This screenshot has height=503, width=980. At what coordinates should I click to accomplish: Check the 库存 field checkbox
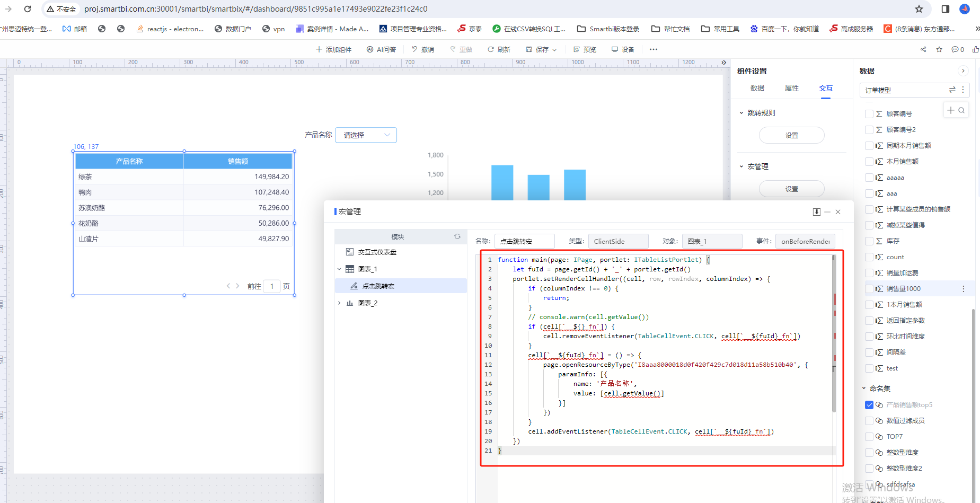pos(869,241)
